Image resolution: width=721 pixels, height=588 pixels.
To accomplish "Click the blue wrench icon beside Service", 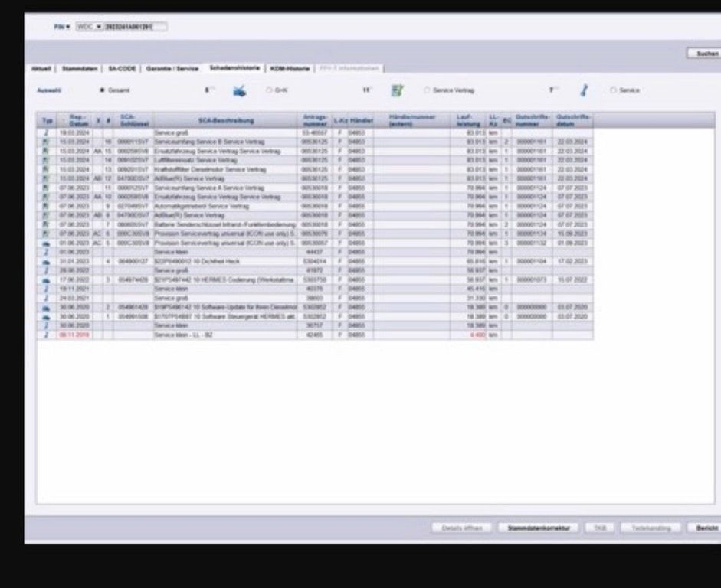I will [x=583, y=90].
